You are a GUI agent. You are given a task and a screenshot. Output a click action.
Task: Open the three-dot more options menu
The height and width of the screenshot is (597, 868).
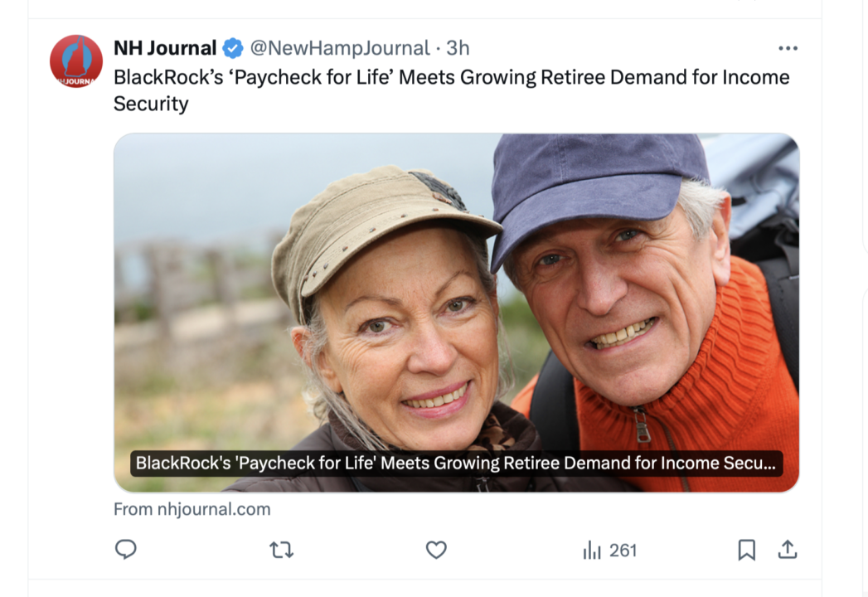point(787,48)
